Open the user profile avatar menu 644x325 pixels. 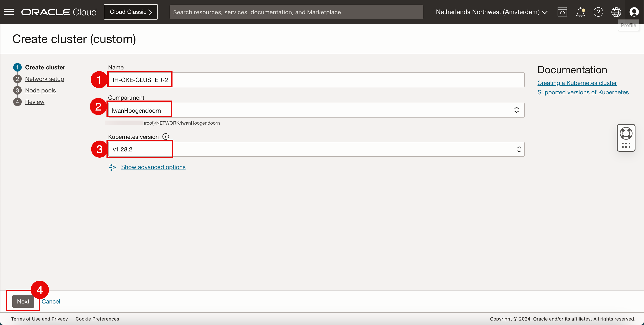pos(634,12)
